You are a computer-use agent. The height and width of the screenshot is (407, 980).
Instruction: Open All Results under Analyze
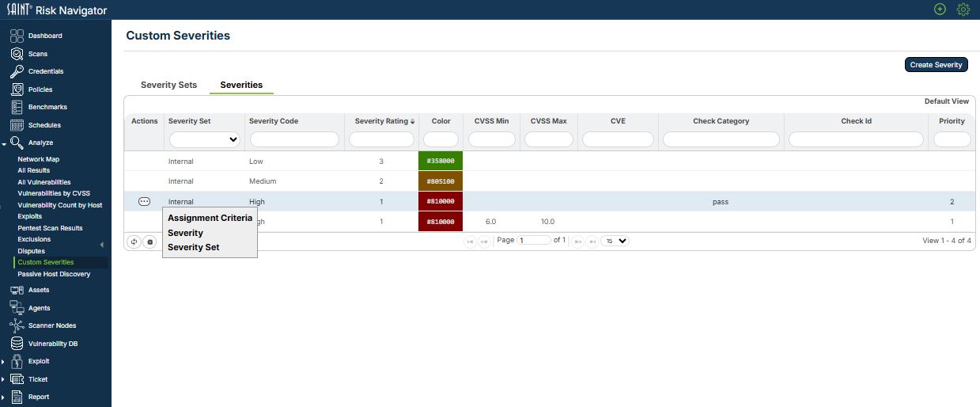tap(34, 170)
